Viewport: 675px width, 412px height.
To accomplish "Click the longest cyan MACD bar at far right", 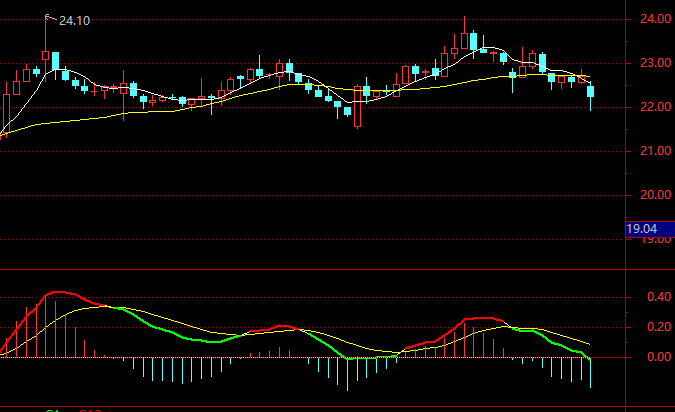I will [591, 372].
